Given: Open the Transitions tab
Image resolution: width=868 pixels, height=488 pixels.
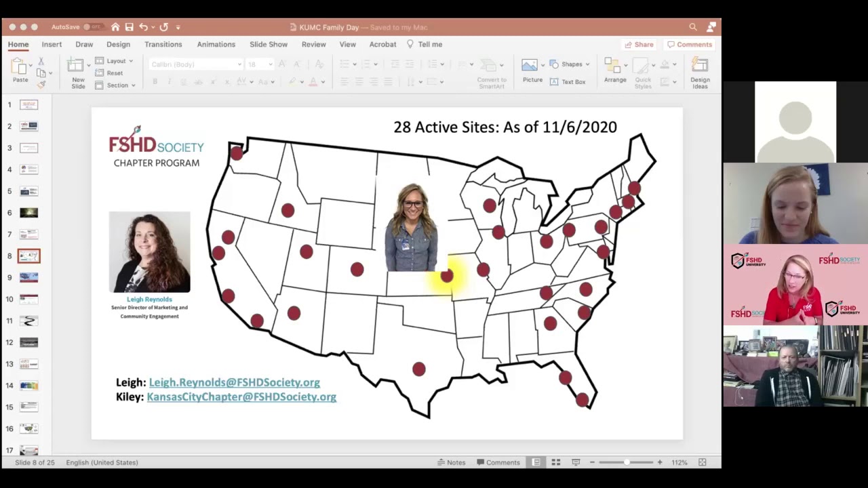Looking at the screenshot, I should pyautogui.click(x=163, y=44).
